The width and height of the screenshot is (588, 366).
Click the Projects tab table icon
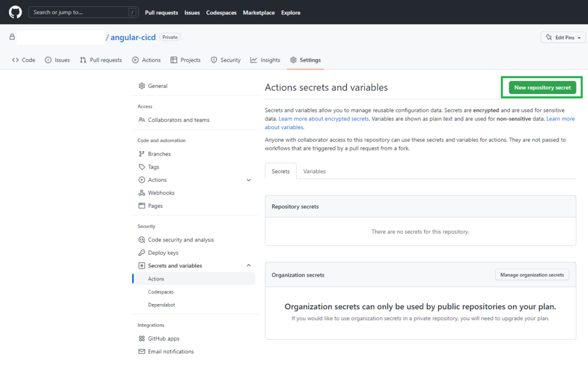tap(173, 60)
